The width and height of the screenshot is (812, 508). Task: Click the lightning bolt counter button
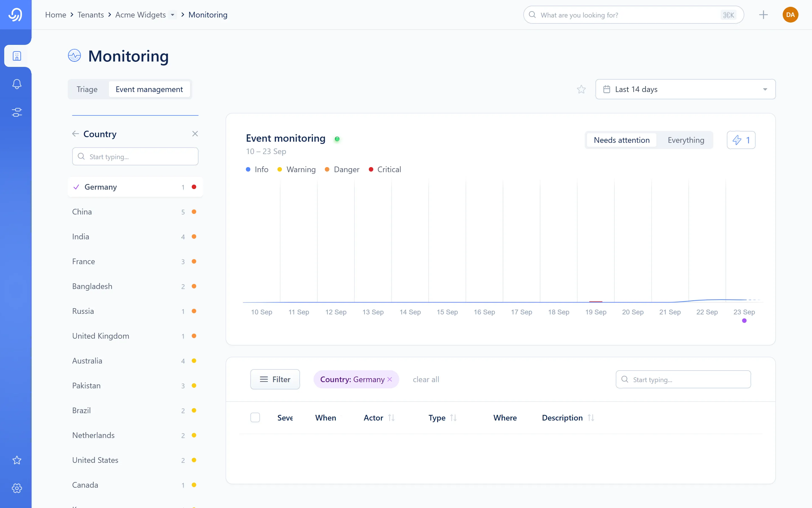tap(741, 140)
